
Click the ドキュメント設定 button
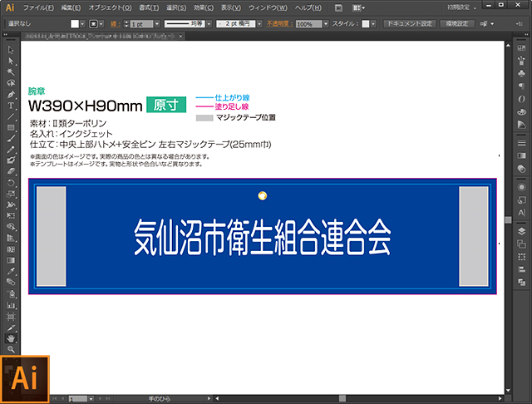[x=410, y=24]
